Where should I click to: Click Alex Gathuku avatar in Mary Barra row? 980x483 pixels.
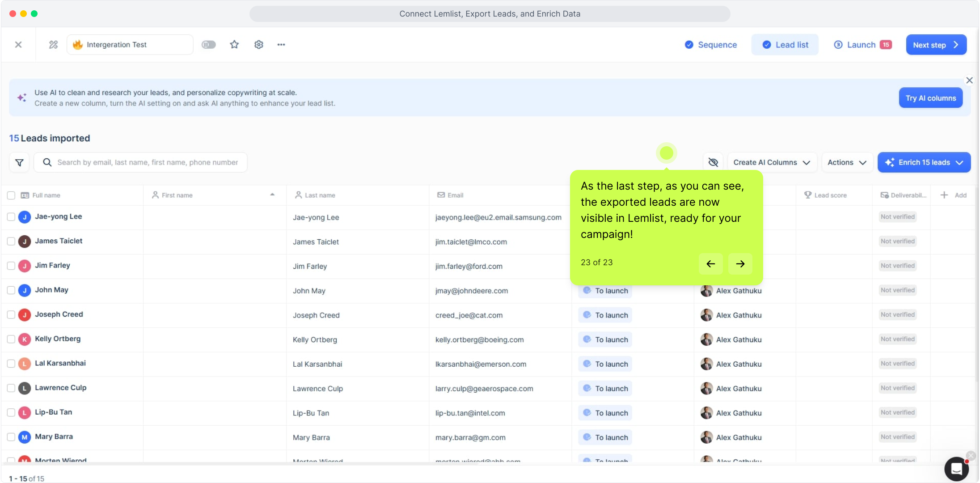(706, 437)
